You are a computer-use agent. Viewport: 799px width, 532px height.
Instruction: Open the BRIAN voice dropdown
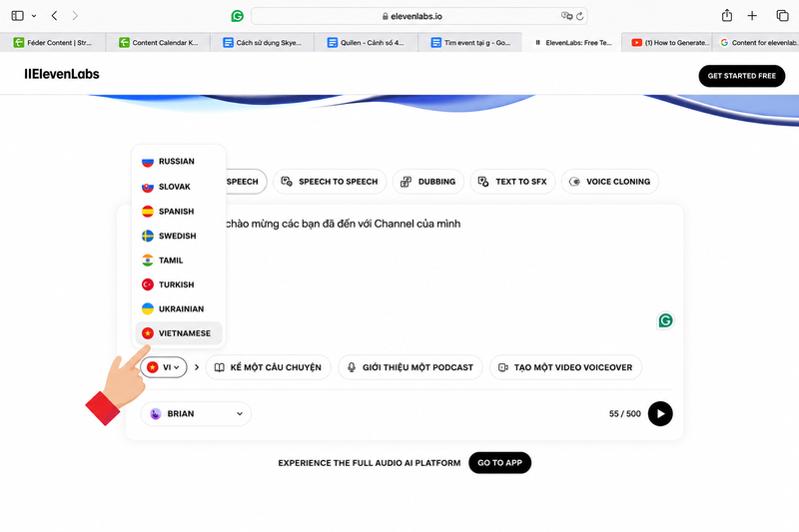click(x=196, y=414)
